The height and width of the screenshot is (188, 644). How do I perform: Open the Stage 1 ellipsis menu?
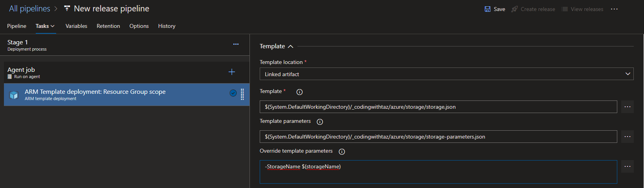tap(236, 44)
